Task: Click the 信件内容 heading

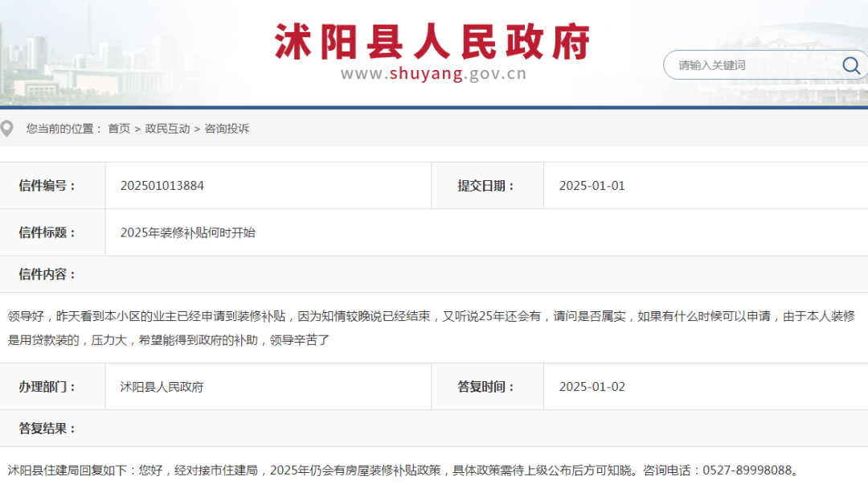Action: coord(47,274)
